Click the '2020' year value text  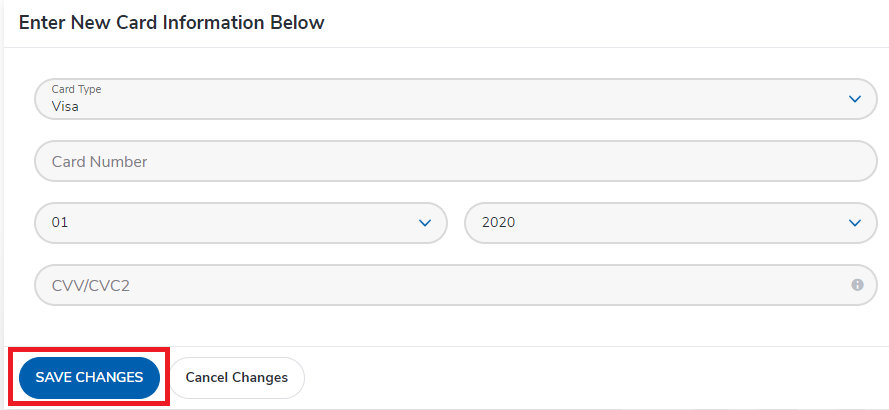(498, 223)
